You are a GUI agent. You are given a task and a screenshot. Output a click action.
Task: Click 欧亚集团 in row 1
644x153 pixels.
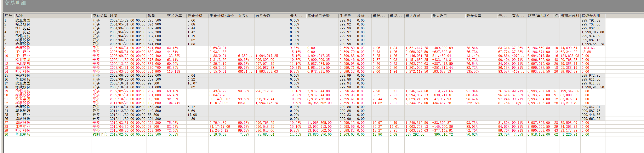(x=23, y=20)
